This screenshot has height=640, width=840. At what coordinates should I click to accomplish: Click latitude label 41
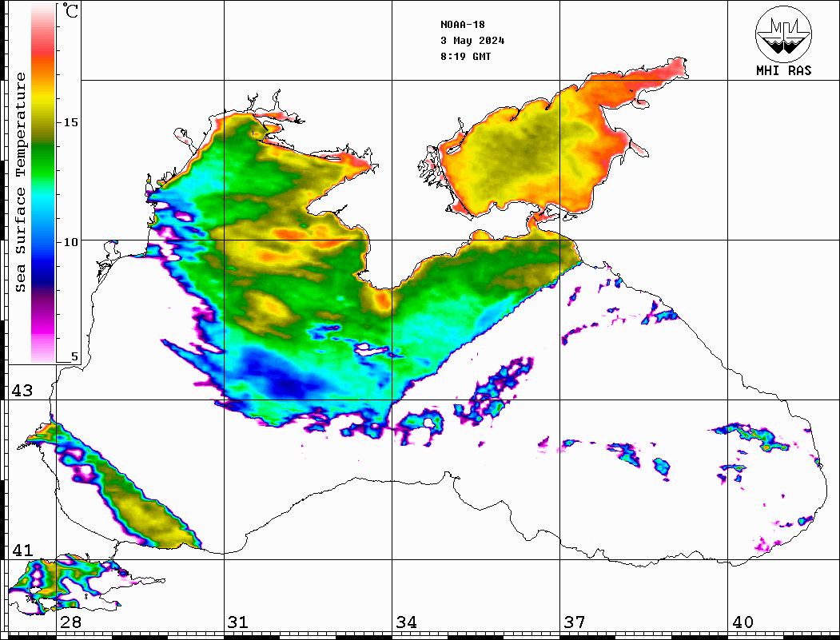click(22, 551)
